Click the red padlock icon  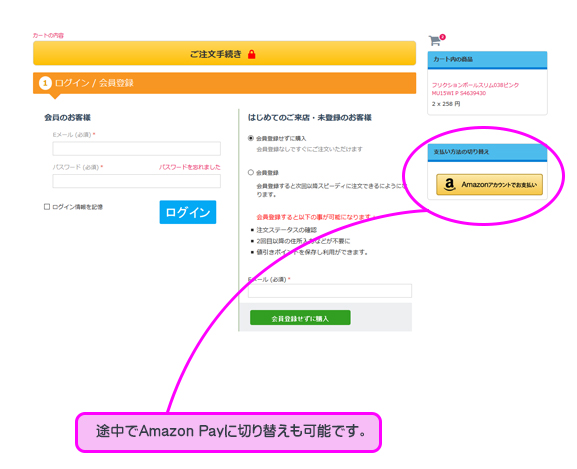click(252, 54)
